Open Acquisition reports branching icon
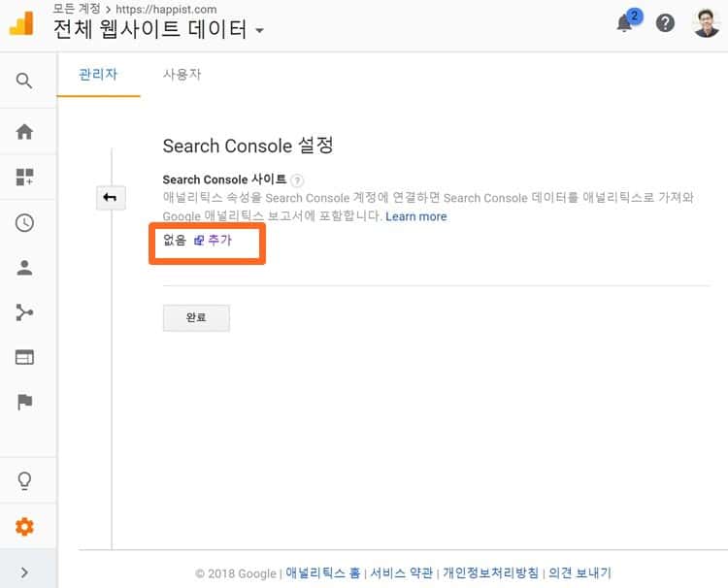728x588 pixels. pos(24,312)
